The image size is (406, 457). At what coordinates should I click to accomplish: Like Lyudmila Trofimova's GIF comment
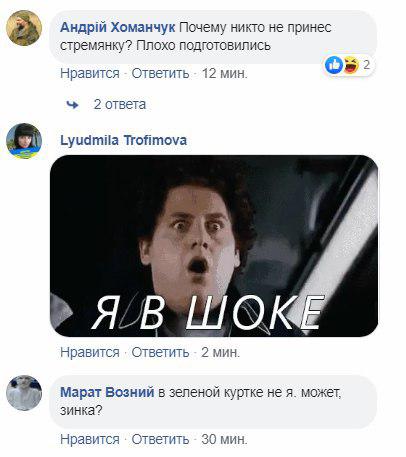coord(90,352)
